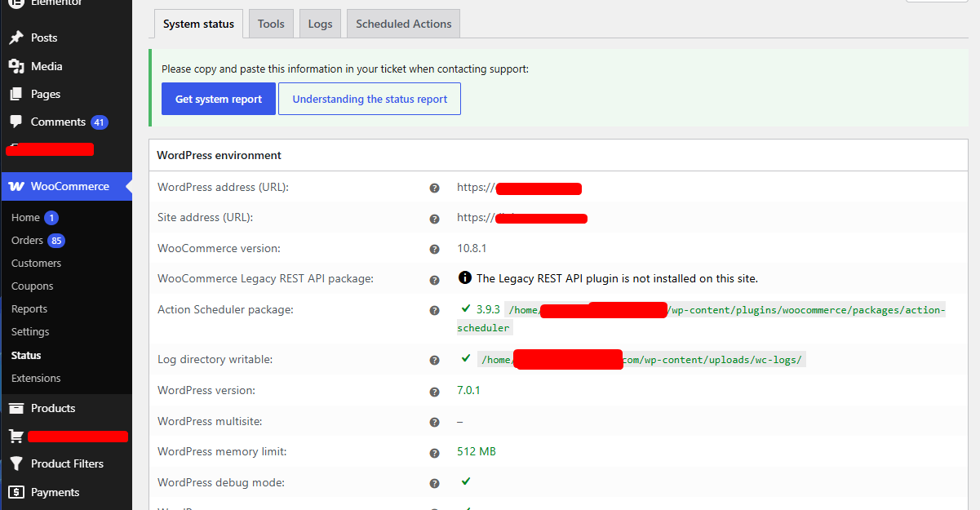Click help icon for Action Scheduler package
The image size is (980, 510).
(434, 310)
